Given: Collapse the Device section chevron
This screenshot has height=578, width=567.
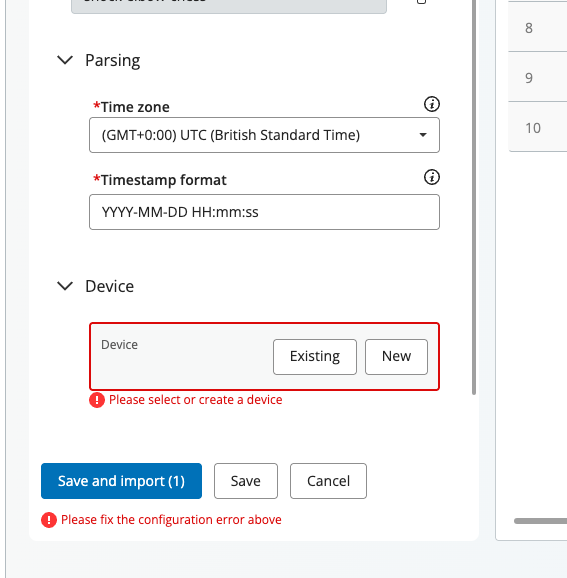Looking at the screenshot, I should (x=65, y=286).
